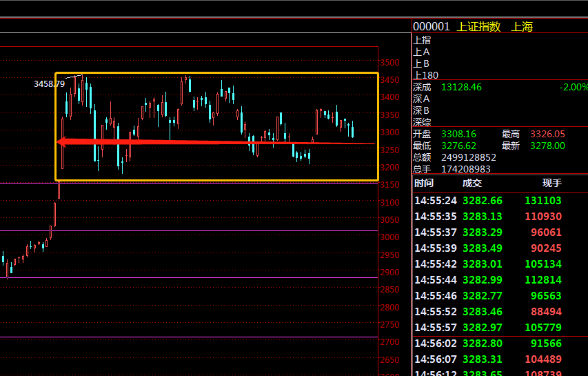Click the trade volume 105779
The image size is (588, 376).
[543, 327]
